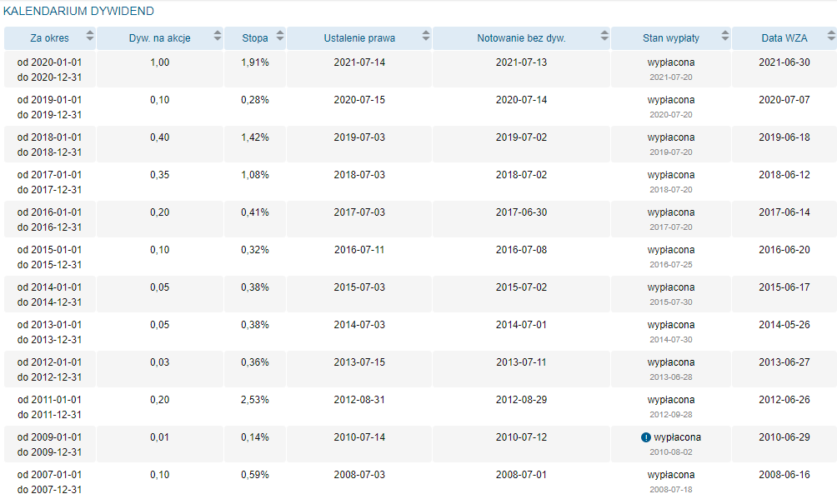Click WZA date 2021-06-30

(784, 62)
